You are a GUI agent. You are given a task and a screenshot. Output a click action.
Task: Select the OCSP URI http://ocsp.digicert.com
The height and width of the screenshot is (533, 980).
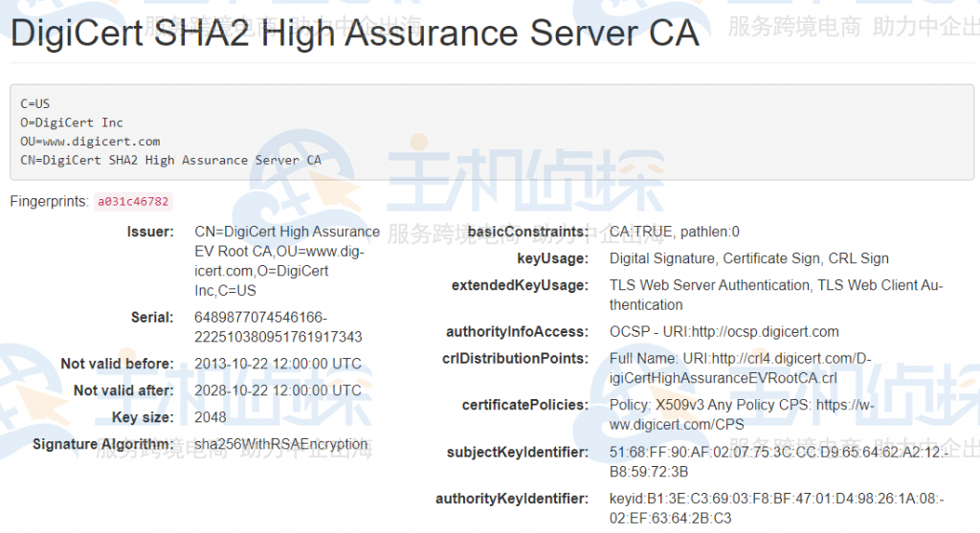[724, 332]
